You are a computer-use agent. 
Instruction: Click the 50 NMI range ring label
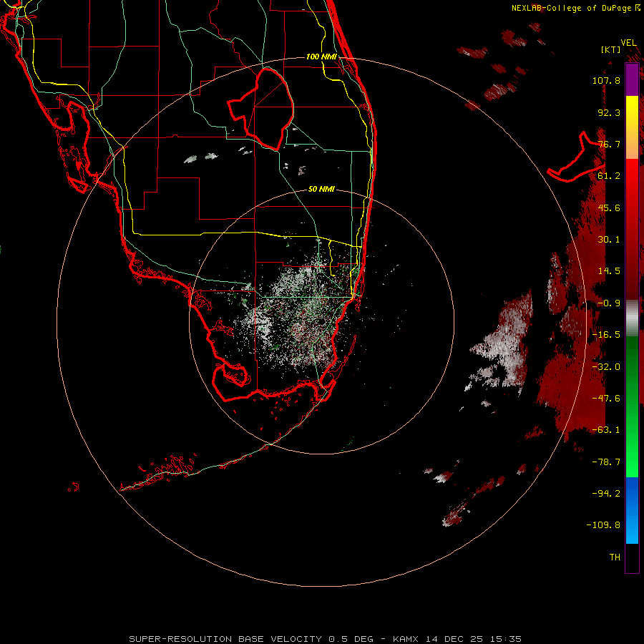tap(321, 189)
